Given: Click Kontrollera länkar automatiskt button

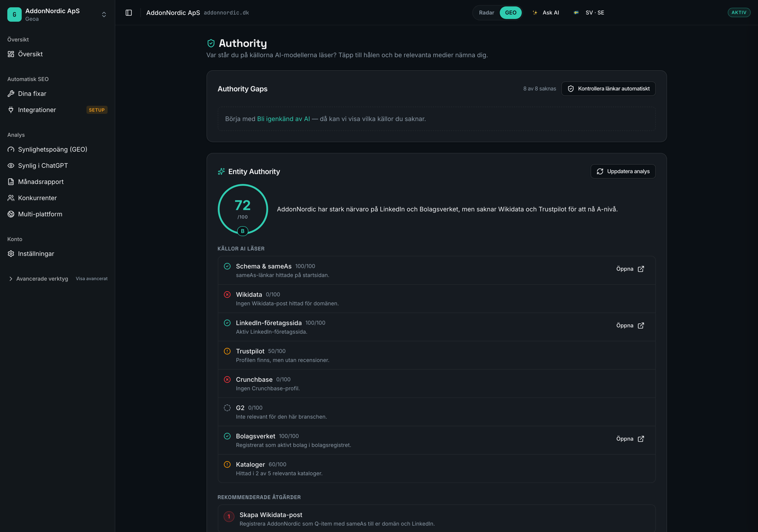Looking at the screenshot, I should click(x=608, y=89).
